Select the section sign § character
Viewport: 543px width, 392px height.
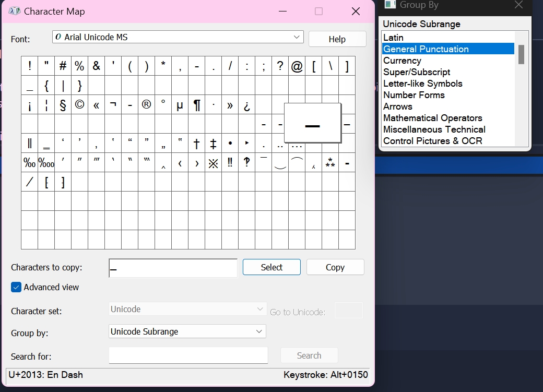coord(63,105)
